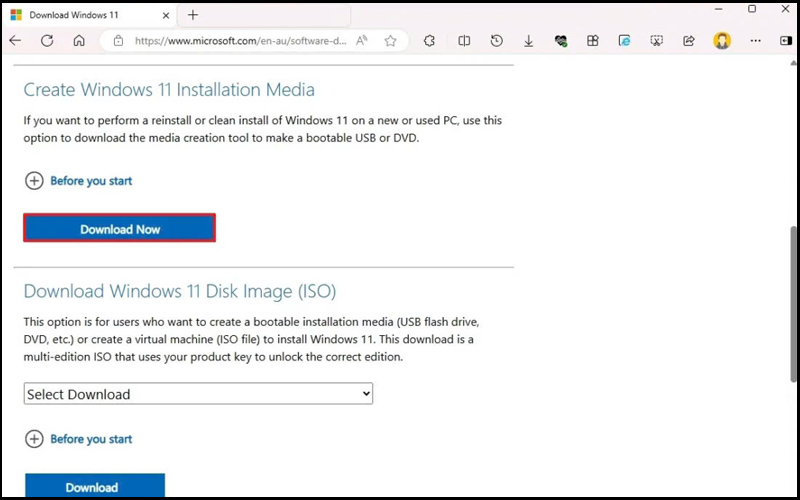800x500 pixels.
Task: Refresh the current page
Action: pos(47,40)
